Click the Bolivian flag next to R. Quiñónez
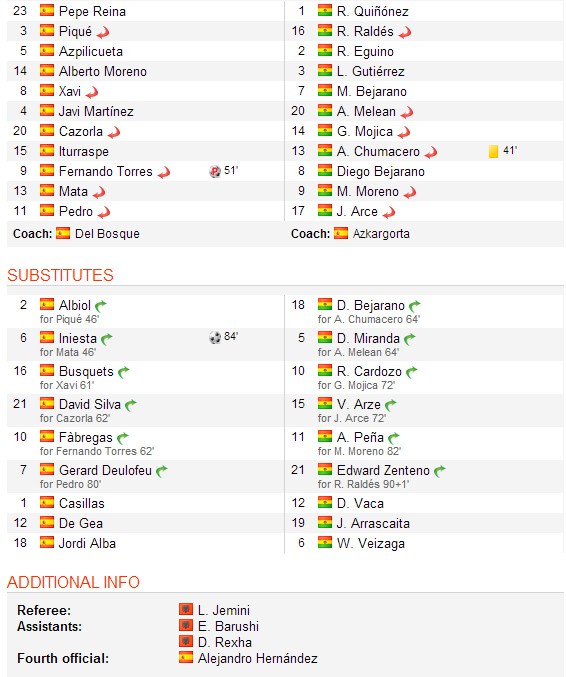This screenshot has width=566, height=677. (x=325, y=10)
